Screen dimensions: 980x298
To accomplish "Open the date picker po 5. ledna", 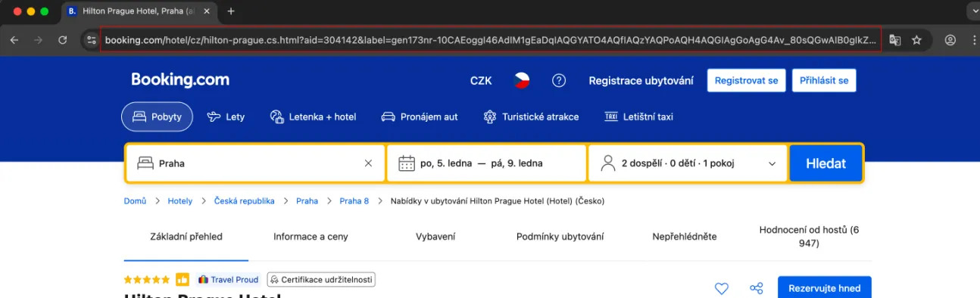I will 486,163.
